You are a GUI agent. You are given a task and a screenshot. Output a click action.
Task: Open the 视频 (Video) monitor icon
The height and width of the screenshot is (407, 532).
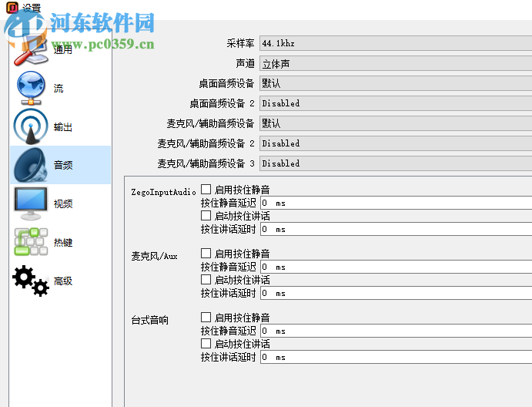[31, 203]
